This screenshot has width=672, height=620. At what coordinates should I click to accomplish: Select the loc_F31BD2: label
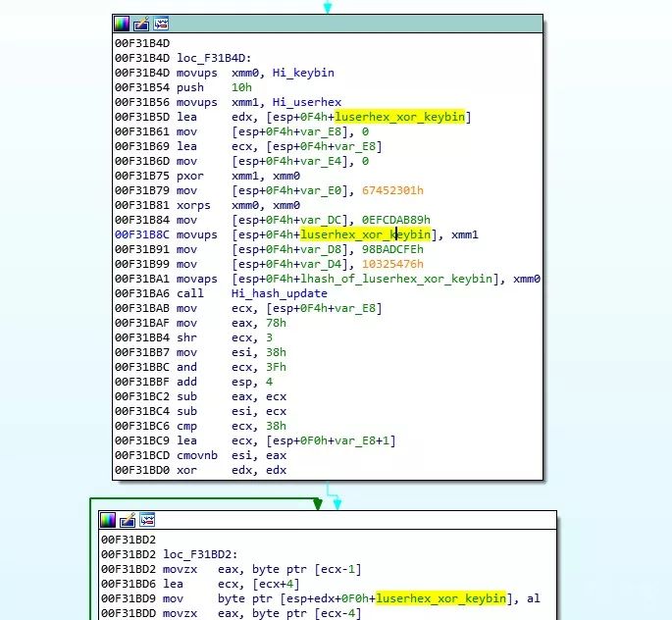[x=200, y=554]
